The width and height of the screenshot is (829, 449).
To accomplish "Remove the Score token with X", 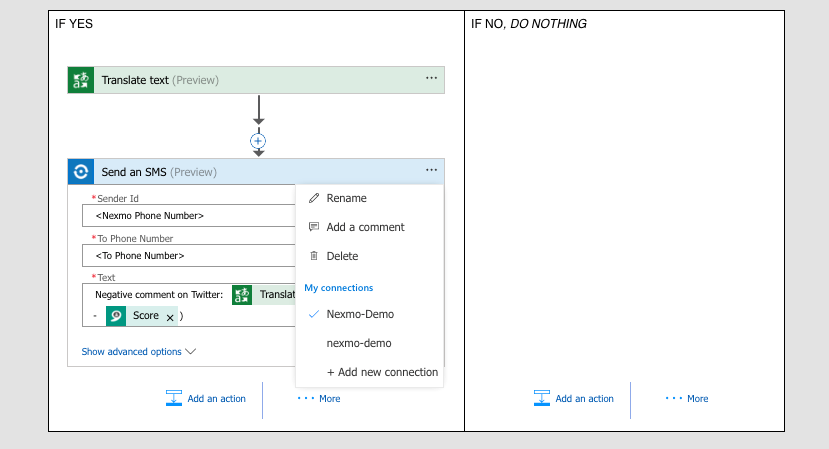I will click(170, 317).
